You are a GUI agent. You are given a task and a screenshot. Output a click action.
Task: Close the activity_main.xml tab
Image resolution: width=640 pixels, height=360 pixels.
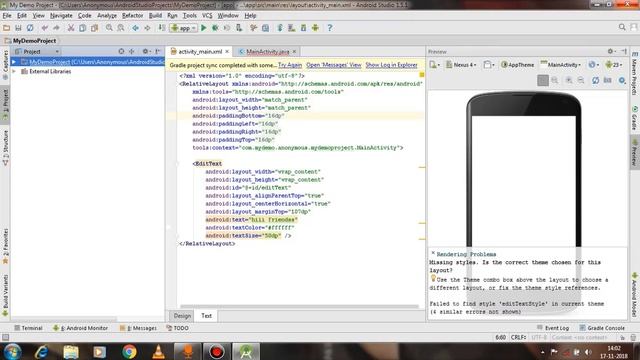[227, 51]
